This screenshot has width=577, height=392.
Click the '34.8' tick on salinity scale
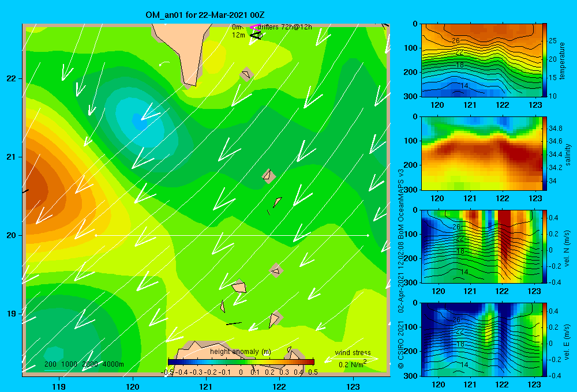(x=555, y=129)
